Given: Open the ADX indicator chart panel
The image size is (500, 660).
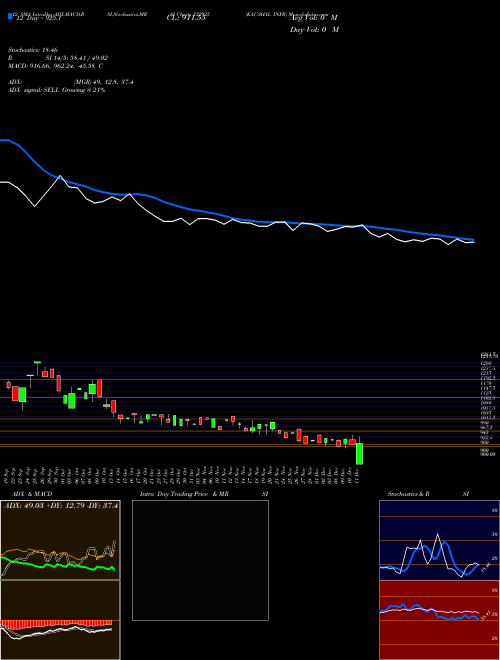Looking at the screenshot, I should [x=60, y=540].
